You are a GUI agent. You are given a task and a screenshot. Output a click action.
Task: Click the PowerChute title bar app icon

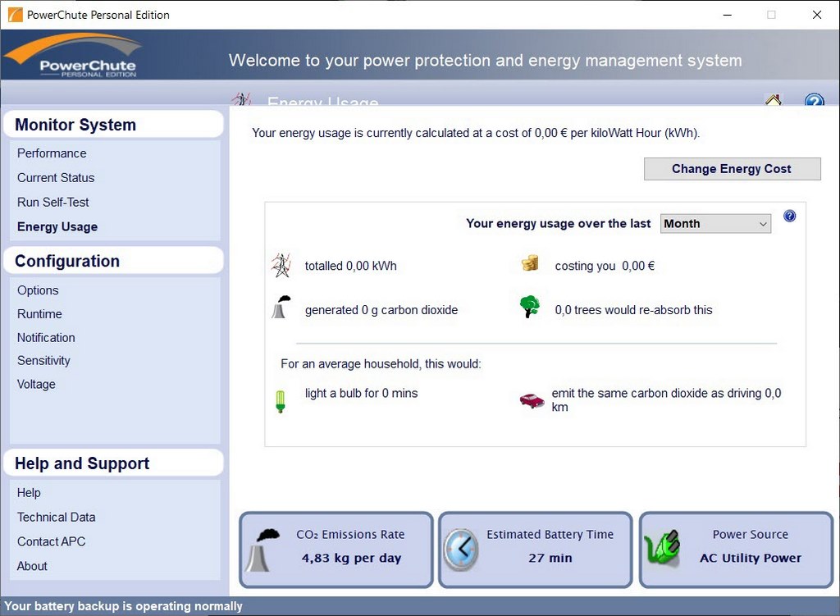point(16,15)
